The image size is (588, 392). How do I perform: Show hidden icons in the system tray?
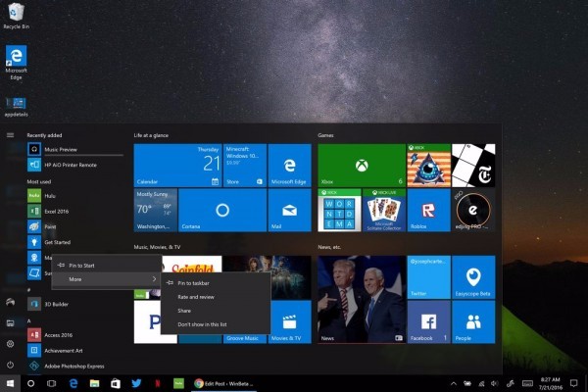[x=453, y=383]
